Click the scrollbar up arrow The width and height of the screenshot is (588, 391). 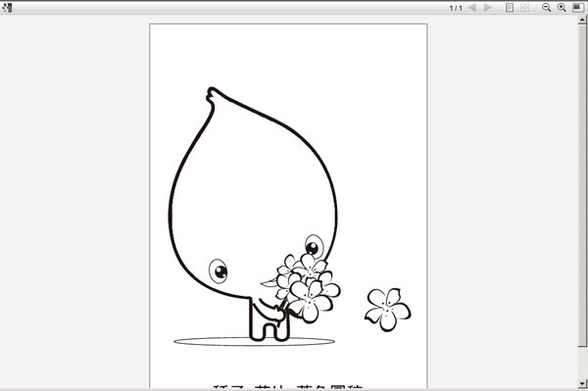pyautogui.click(x=582, y=20)
